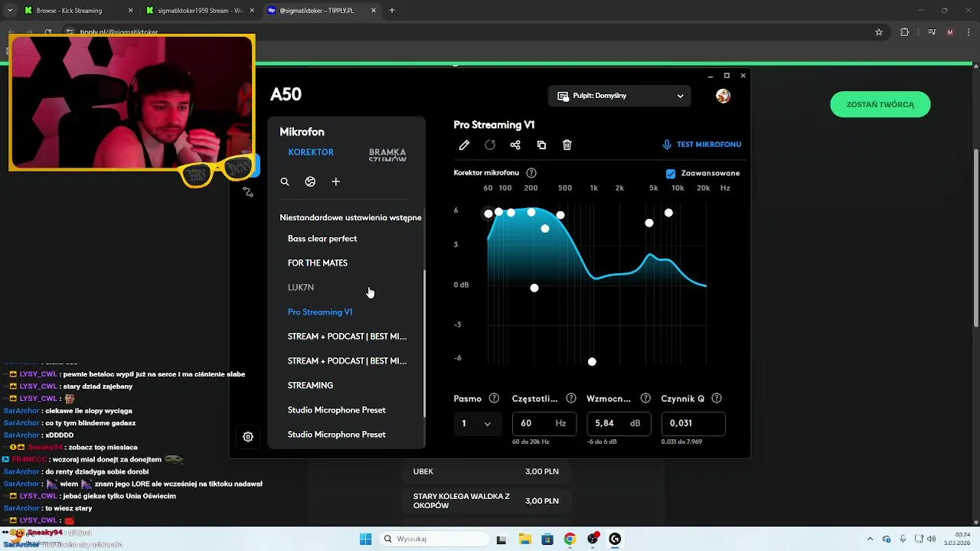
Task: Click the help icon beside Korektor mikrofonu
Action: [x=531, y=173]
